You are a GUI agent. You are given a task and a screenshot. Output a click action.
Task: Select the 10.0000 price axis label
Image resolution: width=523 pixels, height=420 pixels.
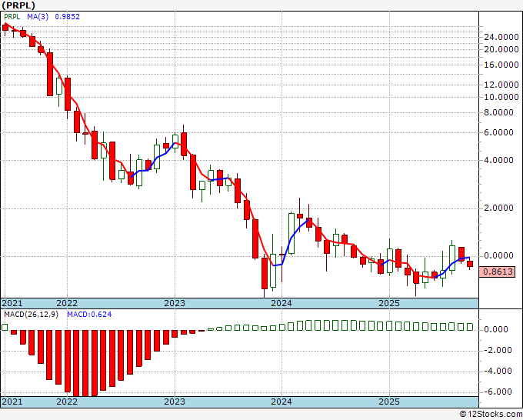pos(501,97)
